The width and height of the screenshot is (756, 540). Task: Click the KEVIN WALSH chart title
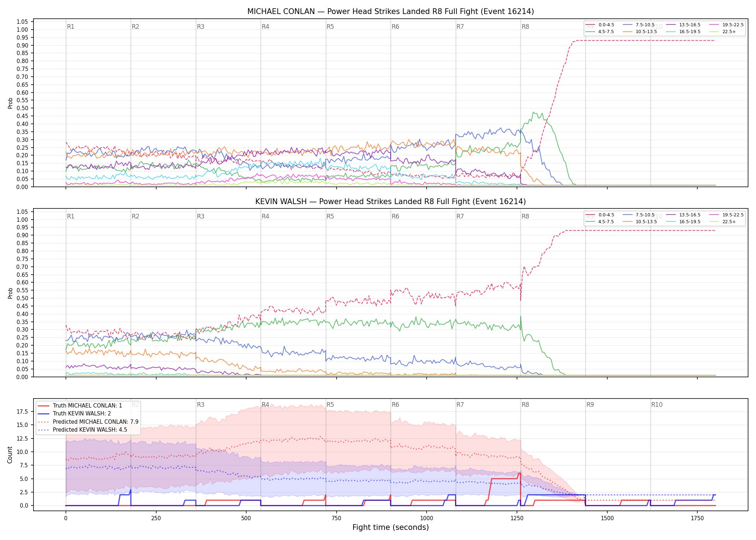click(391, 202)
